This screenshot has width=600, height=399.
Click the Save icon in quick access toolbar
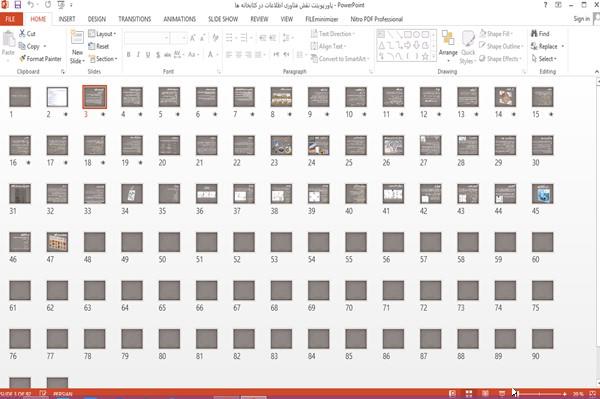click(18, 5)
